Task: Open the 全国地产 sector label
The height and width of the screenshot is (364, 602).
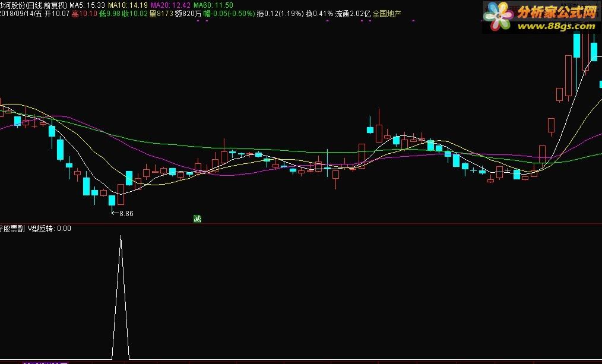Action: point(386,14)
